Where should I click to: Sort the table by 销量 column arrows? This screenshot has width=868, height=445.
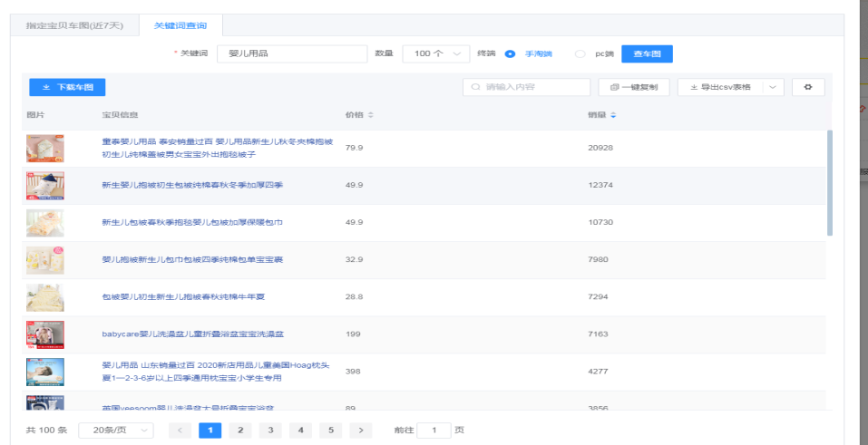click(x=613, y=115)
